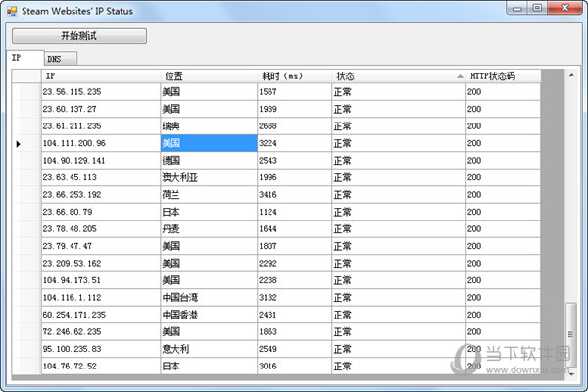Click the 2238 latency cell

294,280
